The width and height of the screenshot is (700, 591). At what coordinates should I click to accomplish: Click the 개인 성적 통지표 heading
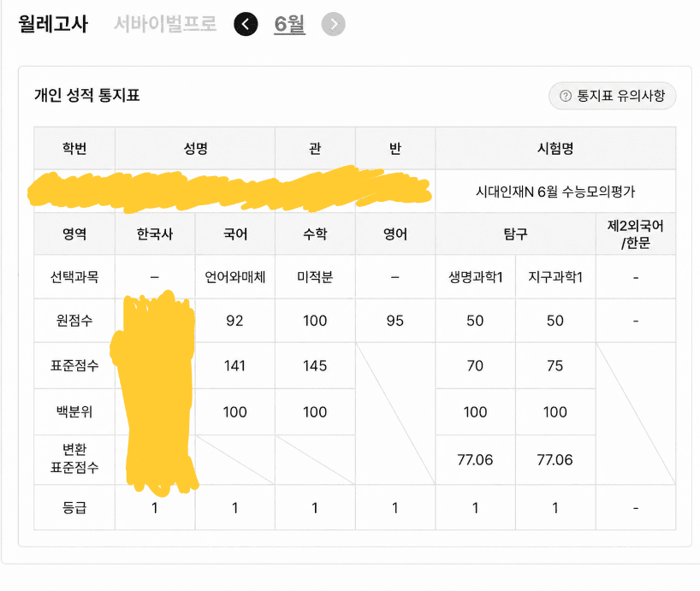(x=87, y=95)
